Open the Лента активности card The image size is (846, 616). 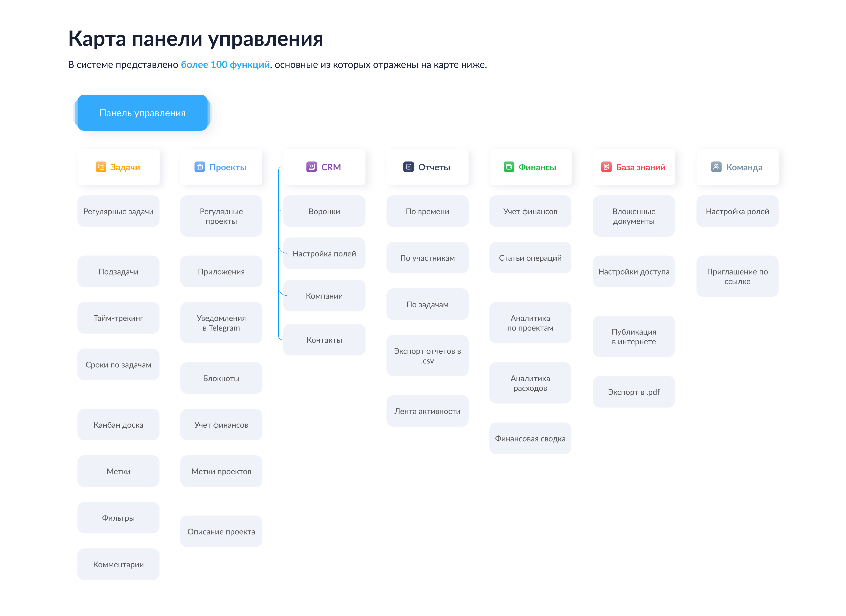pyautogui.click(x=427, y=411)
